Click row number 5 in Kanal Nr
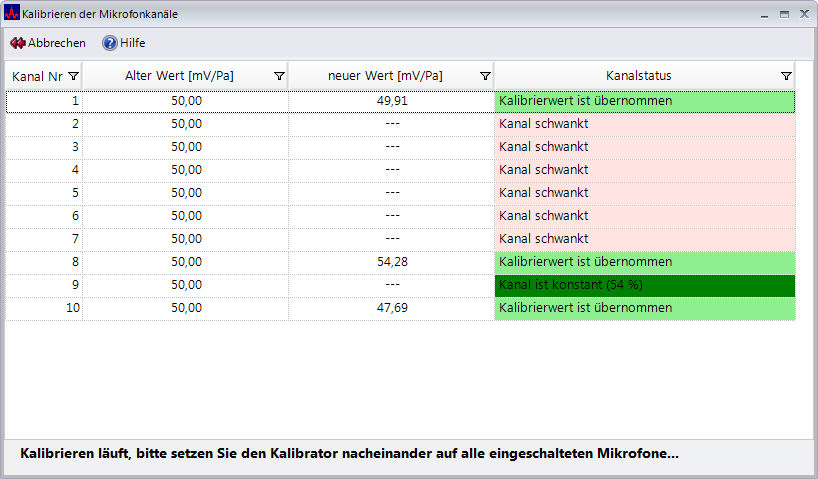 click(x=44, y=193)
